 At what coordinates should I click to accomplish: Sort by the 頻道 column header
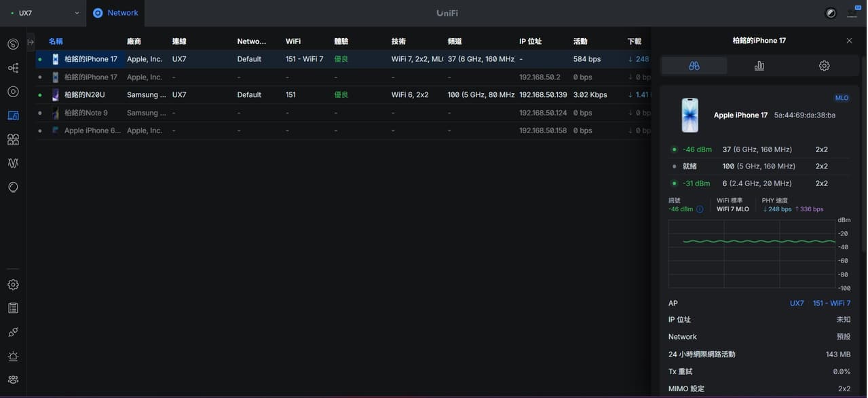[455, 41]
